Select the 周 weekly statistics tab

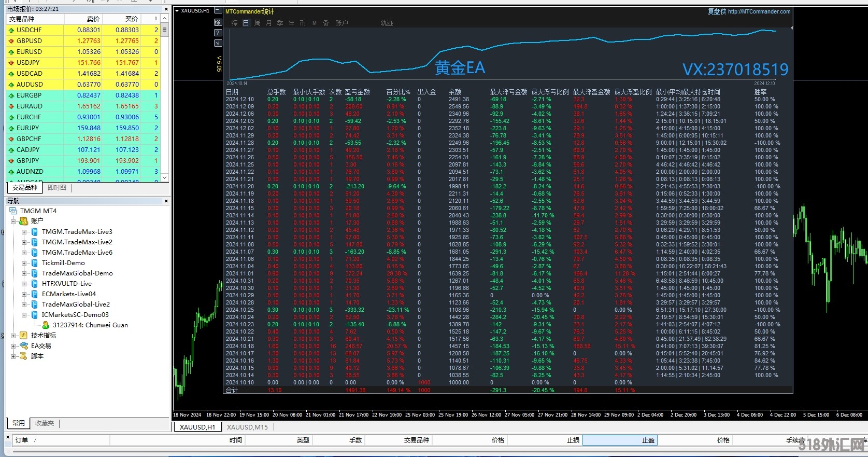(258, 23)
